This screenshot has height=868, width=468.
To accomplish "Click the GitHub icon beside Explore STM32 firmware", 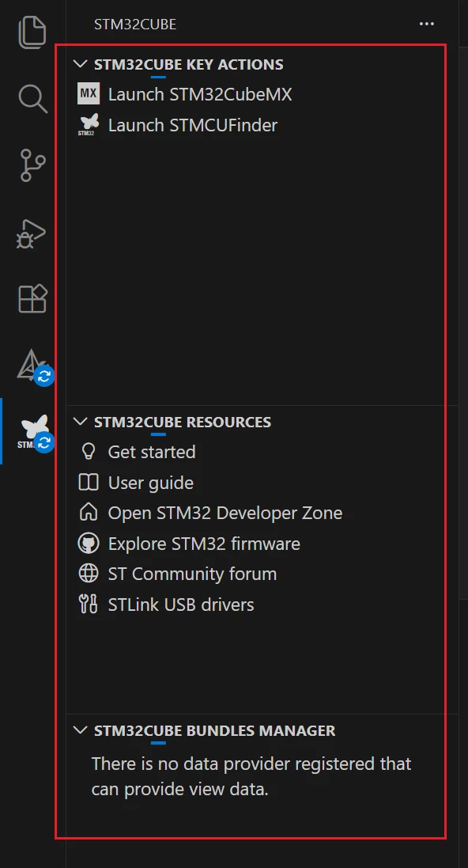I will coord(89,544).
